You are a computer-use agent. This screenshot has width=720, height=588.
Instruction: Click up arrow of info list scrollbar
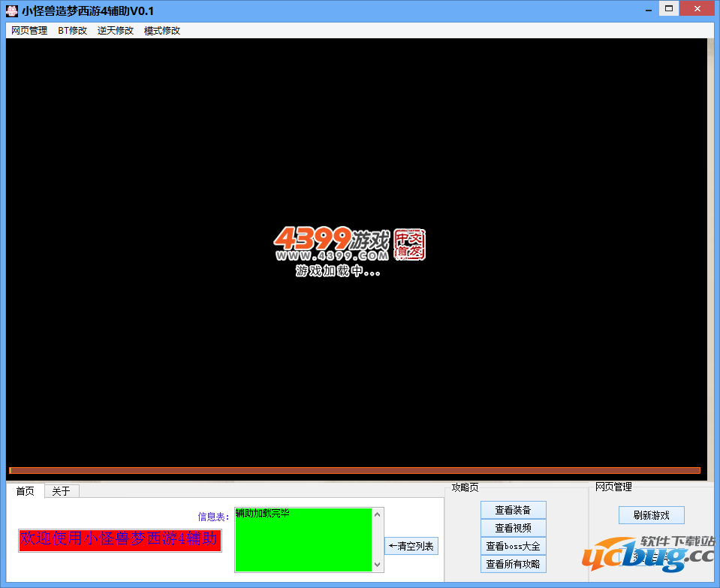(378, 514)
